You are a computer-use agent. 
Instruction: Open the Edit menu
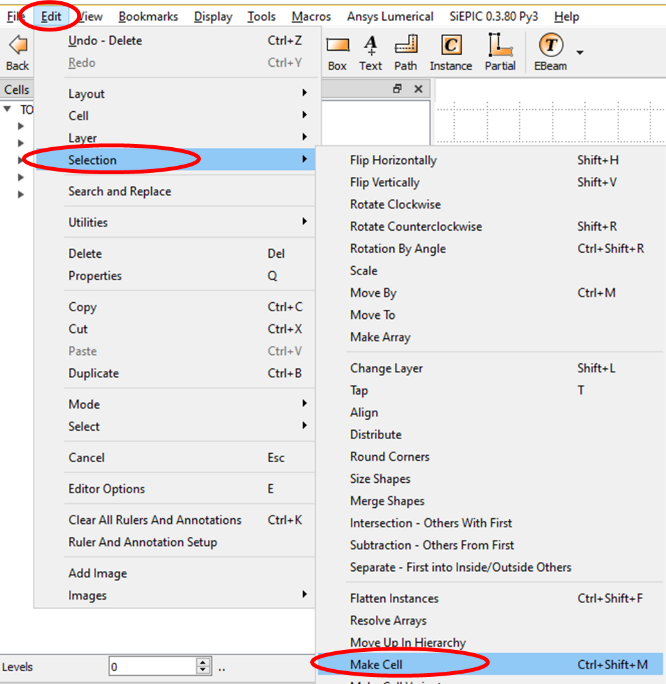pyautogui.click(x=51, y=17)
